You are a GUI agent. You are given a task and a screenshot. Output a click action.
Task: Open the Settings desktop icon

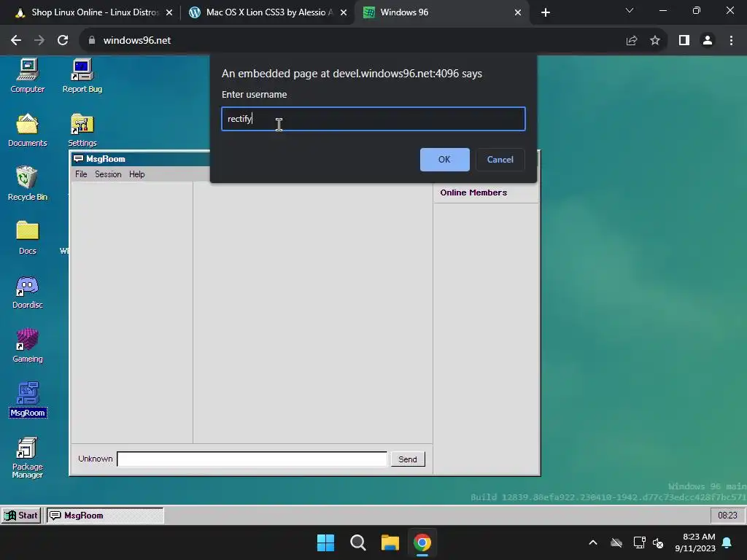pos(82,130)
